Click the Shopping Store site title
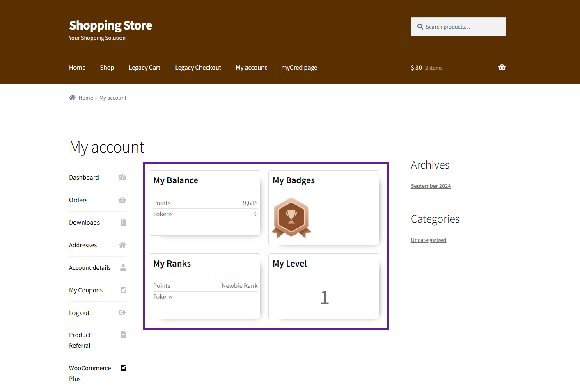The width and height of the screenshot is (580, 392). click(x=110, y=25)
